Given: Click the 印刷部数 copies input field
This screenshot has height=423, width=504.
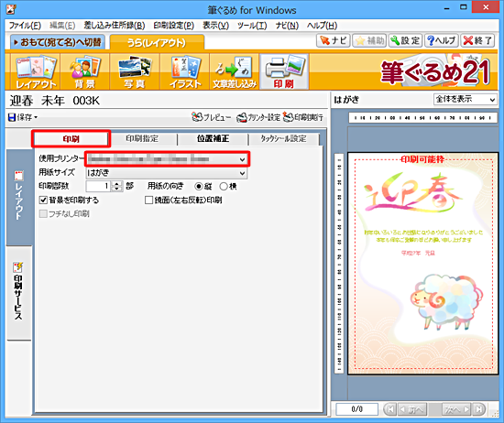Looking at the screenshot, I should coord(98,186).
